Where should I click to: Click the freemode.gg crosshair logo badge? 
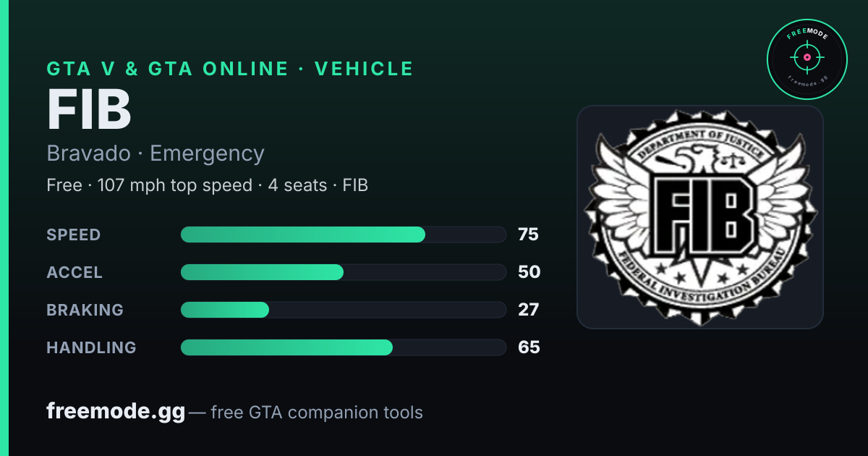(807, 59)
